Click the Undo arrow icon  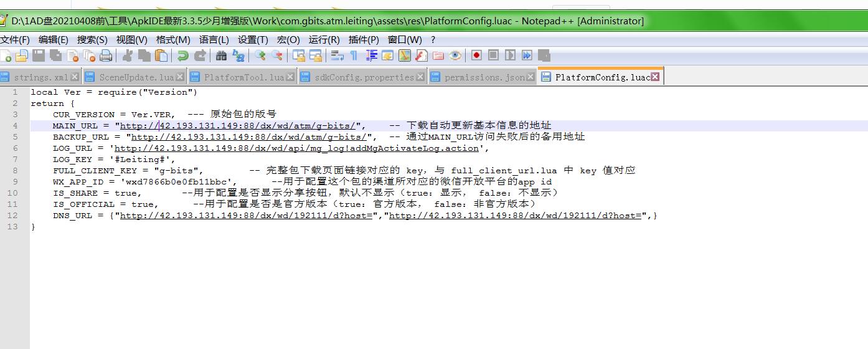point(182,55)
